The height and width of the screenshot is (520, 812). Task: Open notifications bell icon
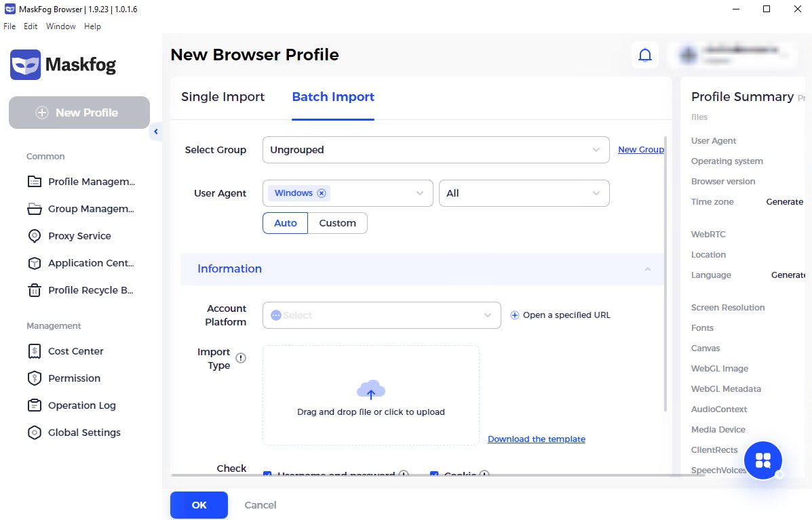tap(644, 55)
